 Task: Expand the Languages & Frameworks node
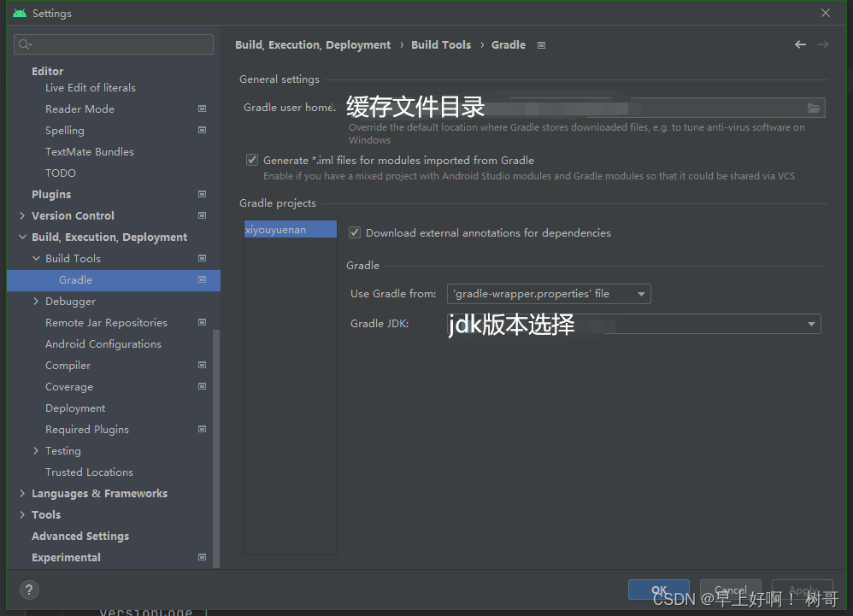(x=22, y=493)
